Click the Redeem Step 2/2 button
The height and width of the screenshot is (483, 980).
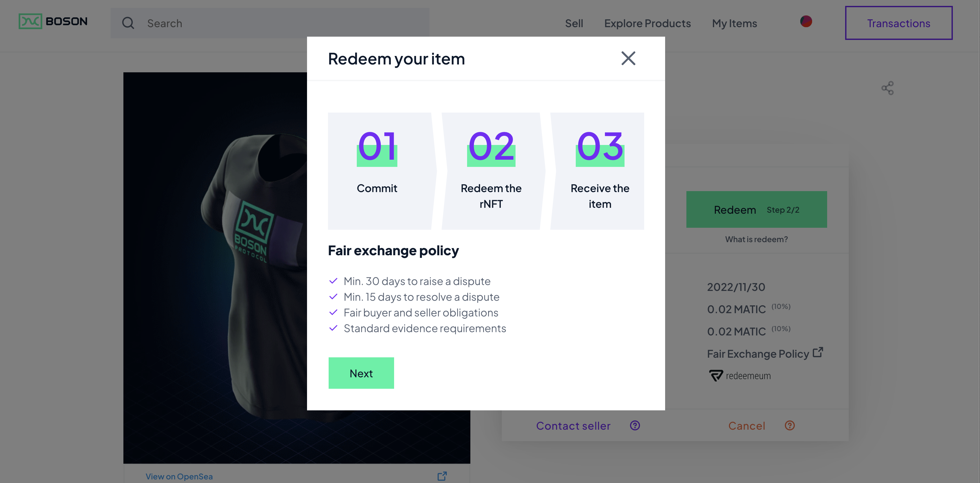pyautogui.click(x=756, y=209)
